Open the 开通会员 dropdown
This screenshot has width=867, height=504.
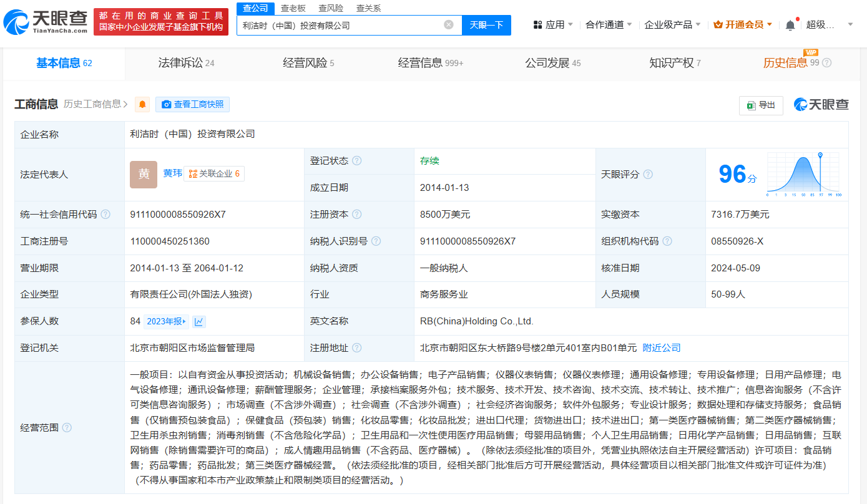coord(743,25)
